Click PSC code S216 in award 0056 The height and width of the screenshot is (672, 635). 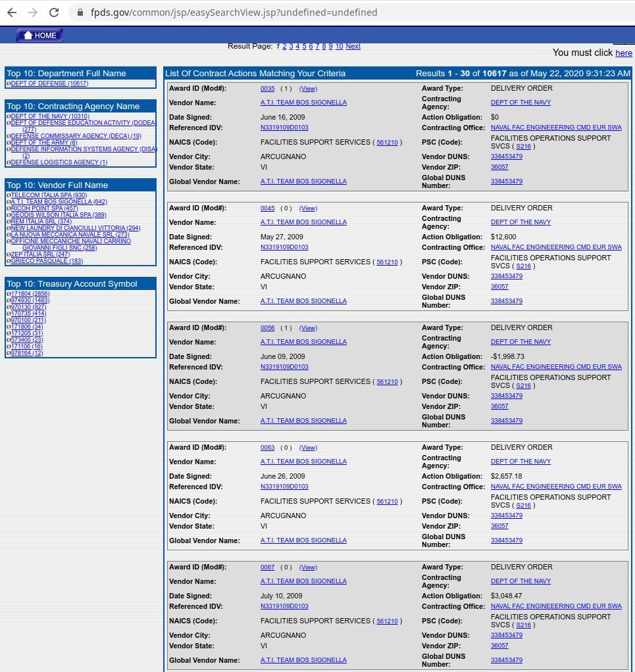pos(524,386)
